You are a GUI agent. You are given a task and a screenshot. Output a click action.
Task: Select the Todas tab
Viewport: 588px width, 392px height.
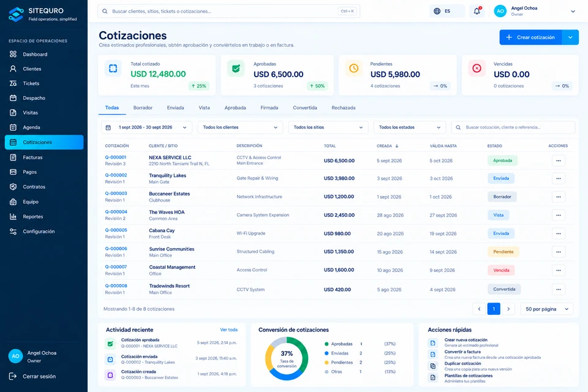click(x=111, y=108)
